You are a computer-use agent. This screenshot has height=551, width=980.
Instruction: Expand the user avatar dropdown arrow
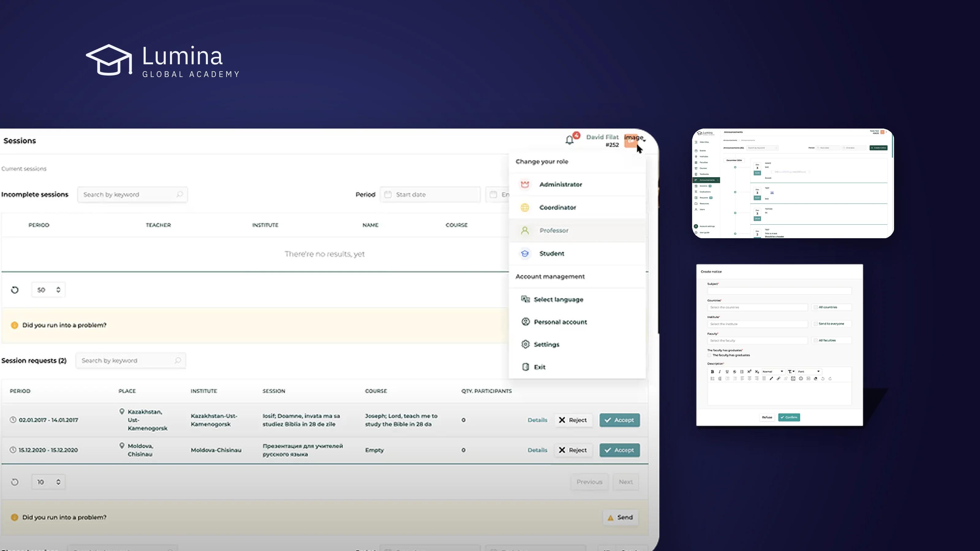(644, 141)
